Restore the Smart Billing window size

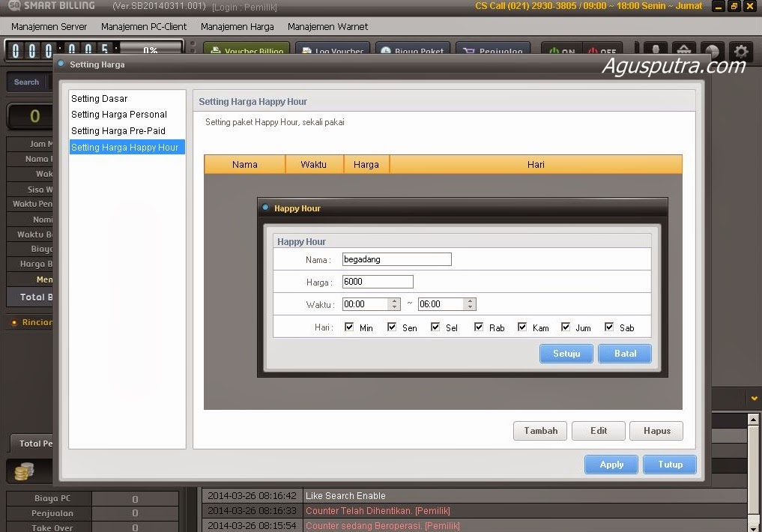pos(734,6)
